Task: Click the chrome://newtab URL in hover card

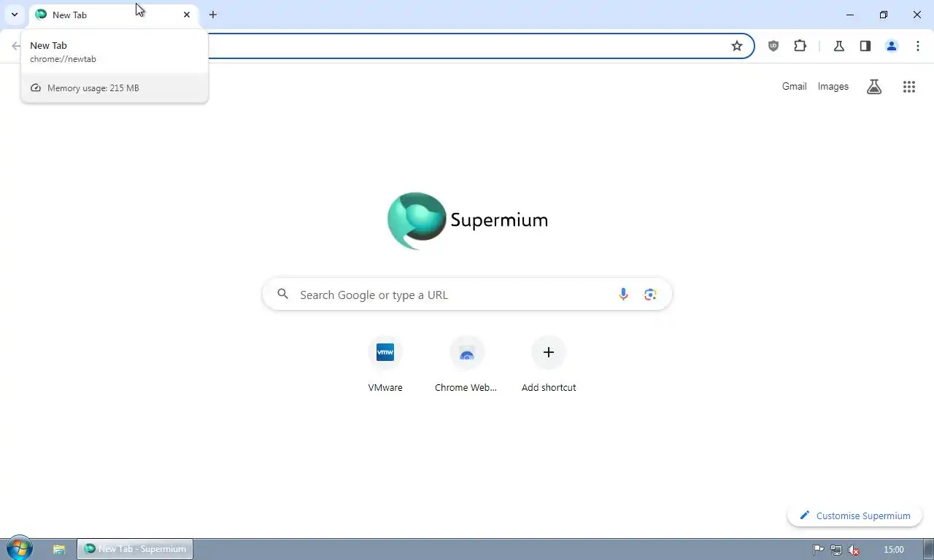Action: coord(63,59)
